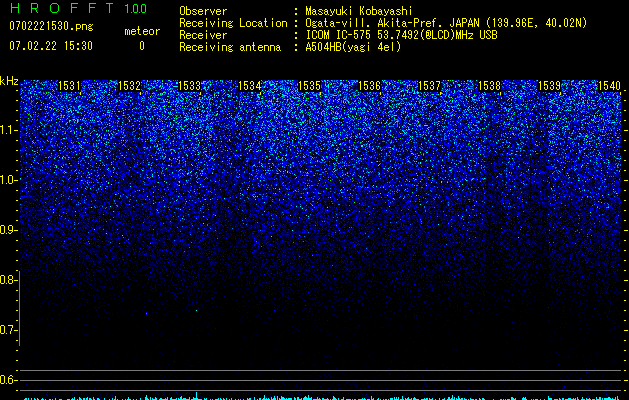
Task: Click the Observer label
Action: pyautogui.click(x=203, y=11)
